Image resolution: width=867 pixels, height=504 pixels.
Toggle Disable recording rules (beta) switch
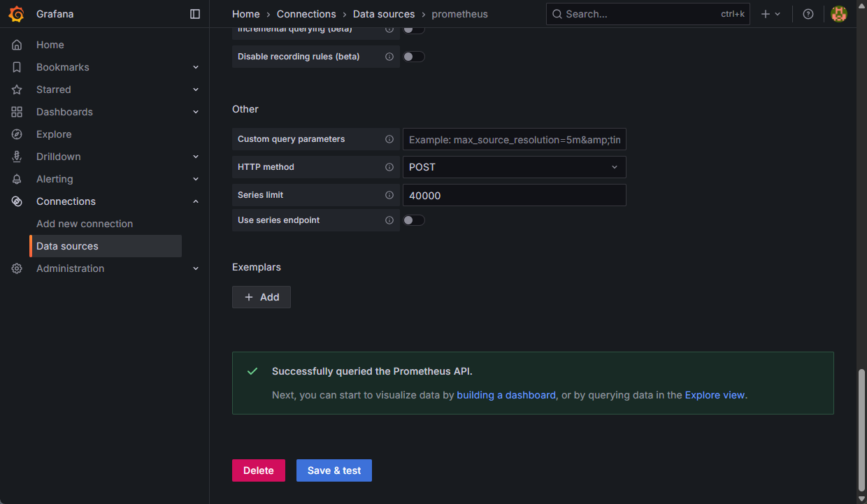(x=414, y=57)
